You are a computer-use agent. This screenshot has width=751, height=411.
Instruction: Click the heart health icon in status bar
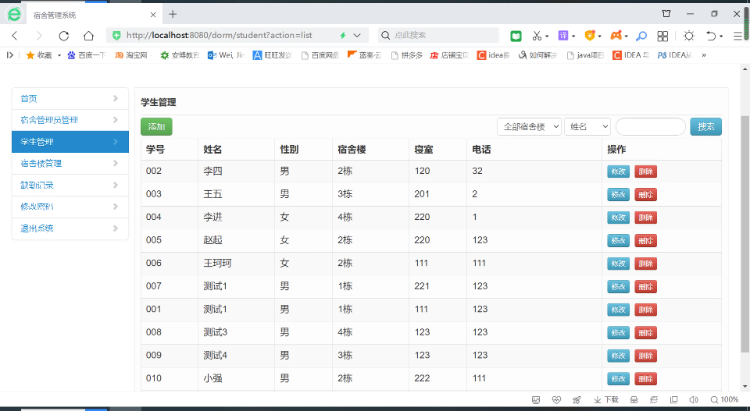point(556,400)
